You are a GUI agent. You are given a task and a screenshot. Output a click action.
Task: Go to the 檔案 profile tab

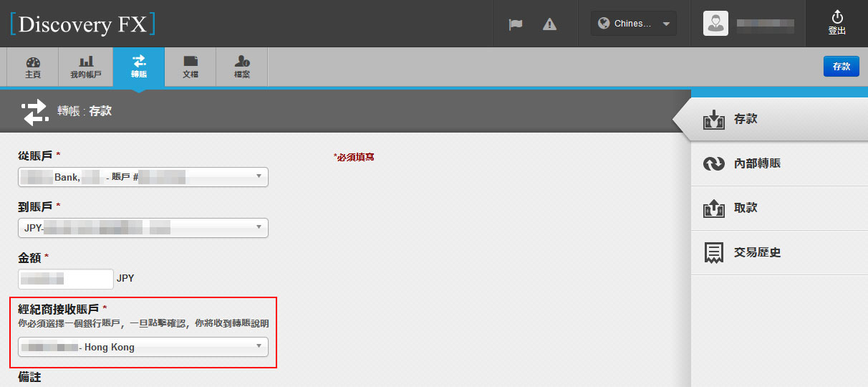[242, 67]
